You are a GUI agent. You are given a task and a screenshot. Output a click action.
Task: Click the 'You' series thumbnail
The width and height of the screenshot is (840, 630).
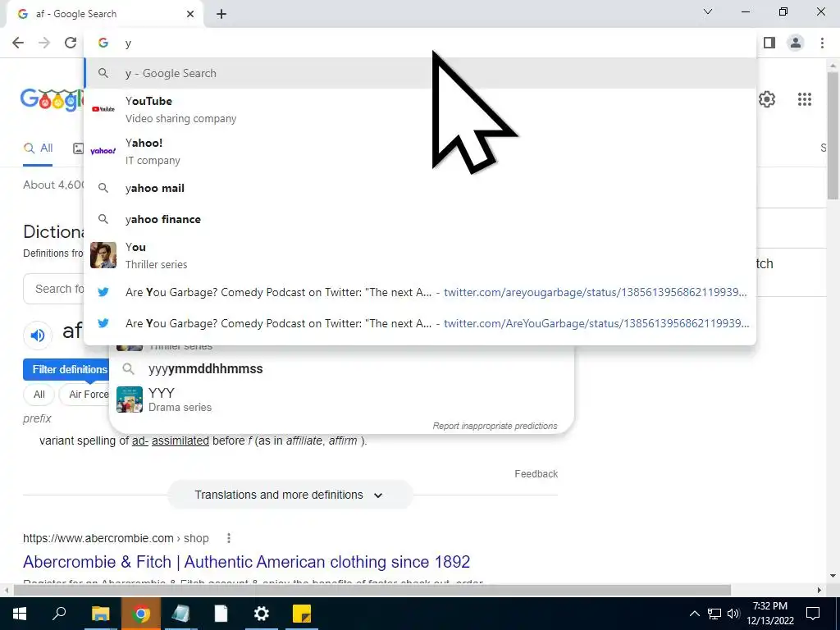pyautogui.click(x=103, y=255)
